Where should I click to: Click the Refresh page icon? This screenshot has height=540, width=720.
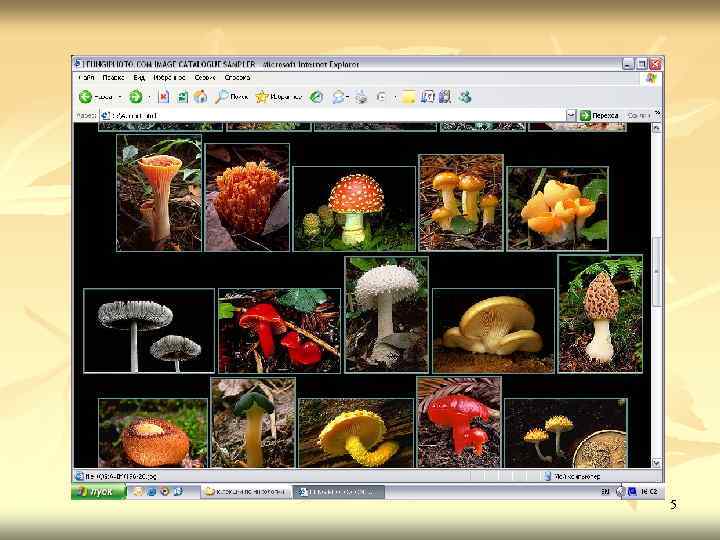[182, 97]
